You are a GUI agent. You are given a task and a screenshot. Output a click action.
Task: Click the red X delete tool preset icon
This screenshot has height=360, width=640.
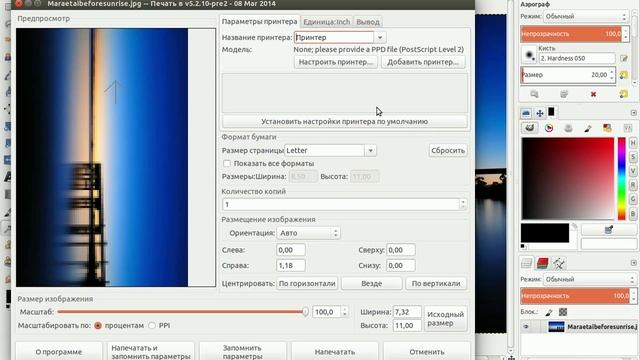593,94
